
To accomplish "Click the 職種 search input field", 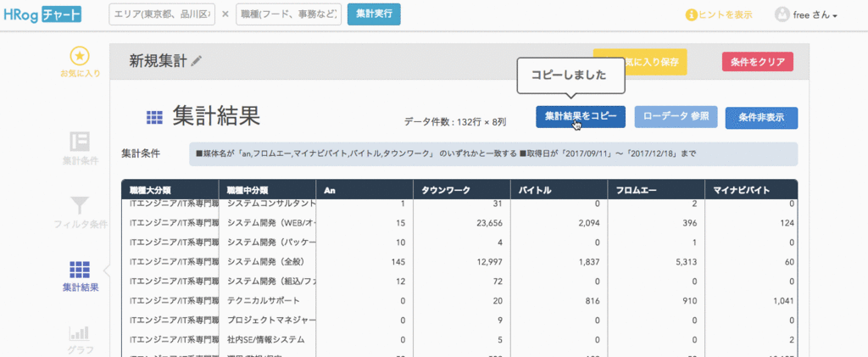I will coord(288,14).
